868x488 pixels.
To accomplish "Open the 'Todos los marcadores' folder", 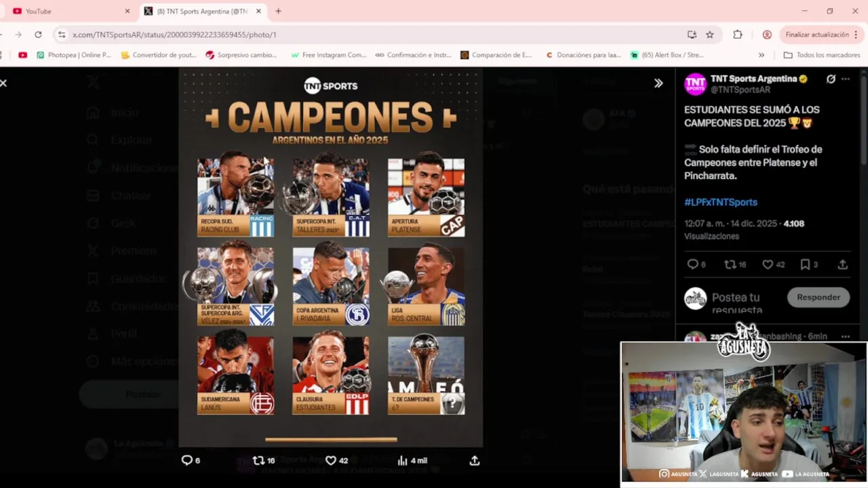I will (822, 55).
